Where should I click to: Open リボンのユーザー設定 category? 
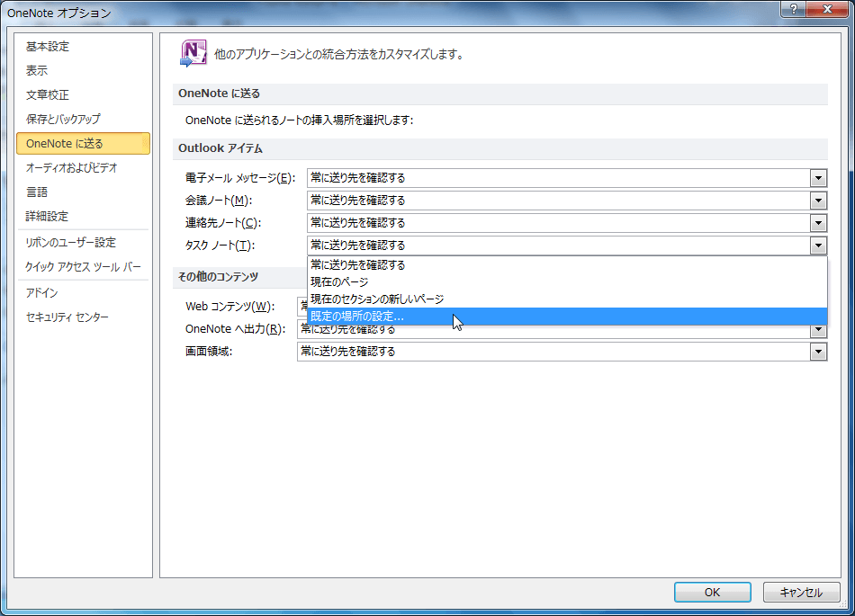coord(83,243)
